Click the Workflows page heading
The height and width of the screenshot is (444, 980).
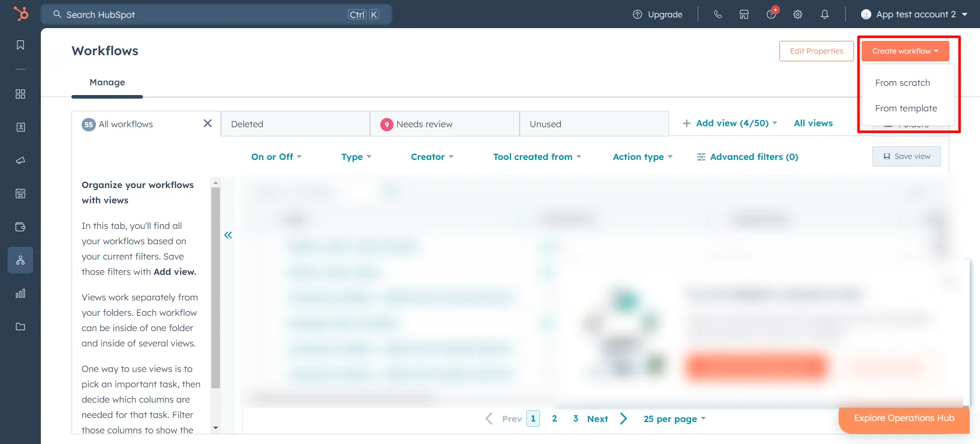[105, 51]
